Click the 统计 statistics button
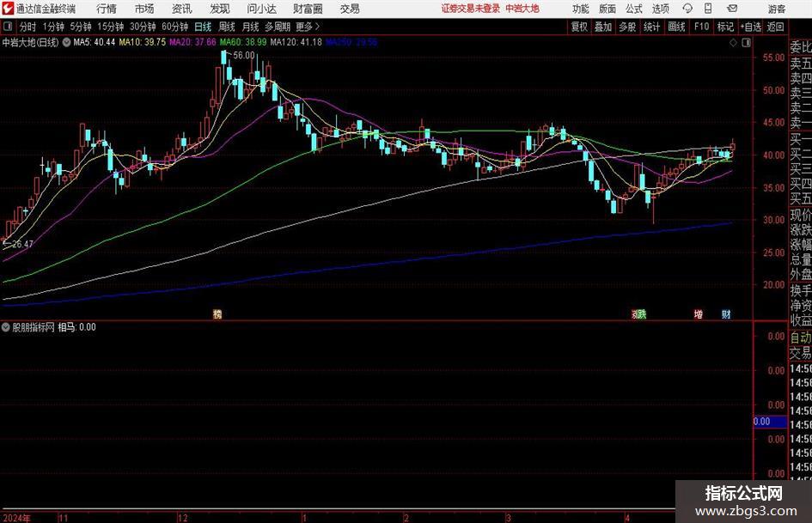 pos(651,27)
